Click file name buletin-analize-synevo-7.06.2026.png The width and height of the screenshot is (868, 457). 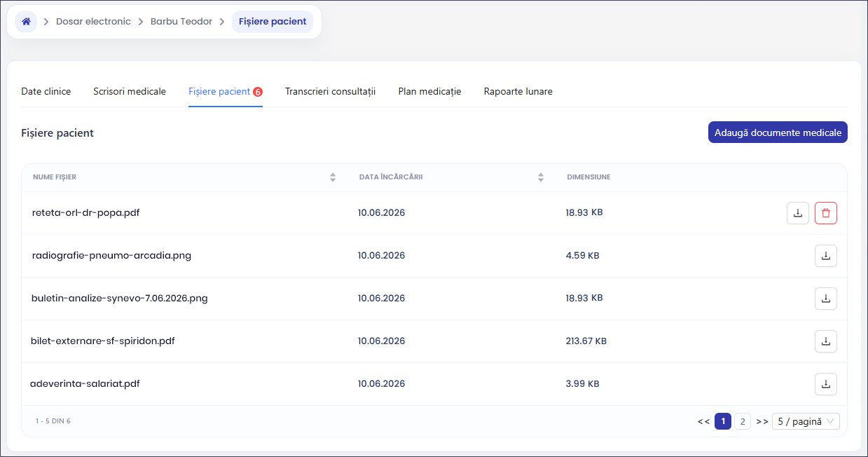[119, 298]
